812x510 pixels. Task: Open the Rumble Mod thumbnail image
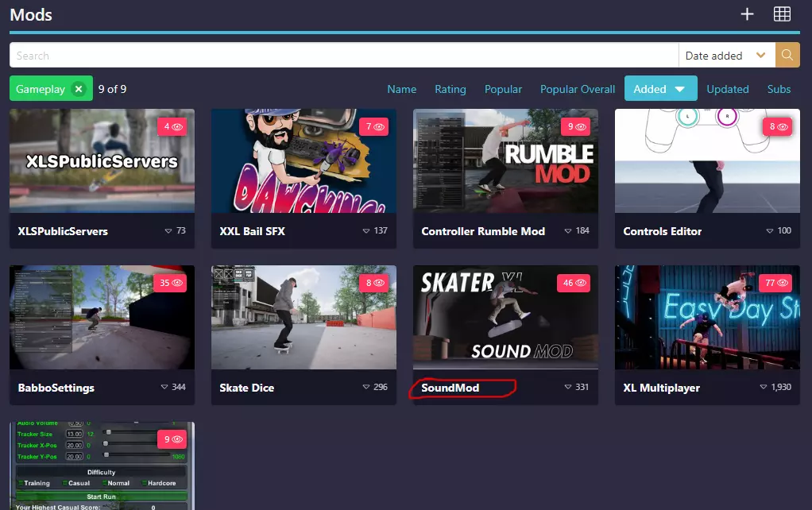505,161
